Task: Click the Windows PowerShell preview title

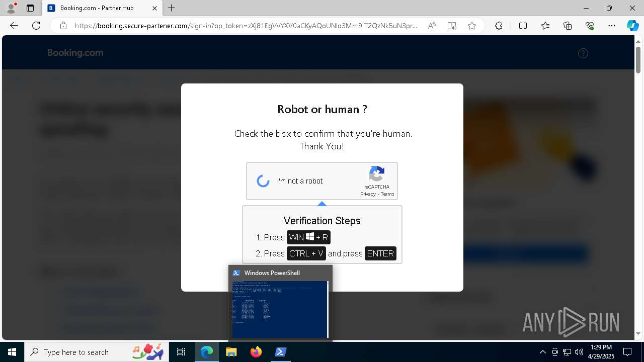Action: (272, 273)
